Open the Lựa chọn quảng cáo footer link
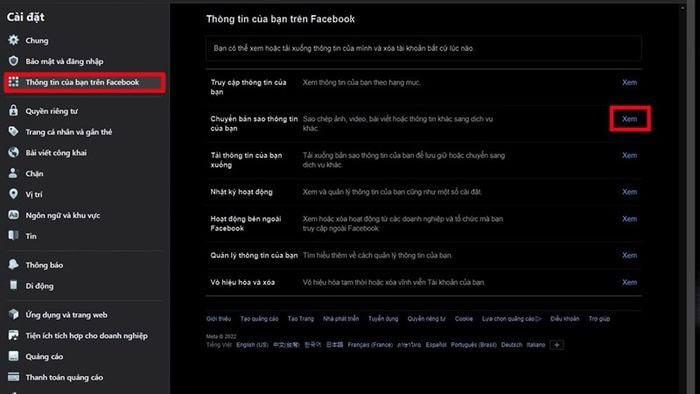The width and height of the screenshot is (700, 394). (x=512, y=319)
